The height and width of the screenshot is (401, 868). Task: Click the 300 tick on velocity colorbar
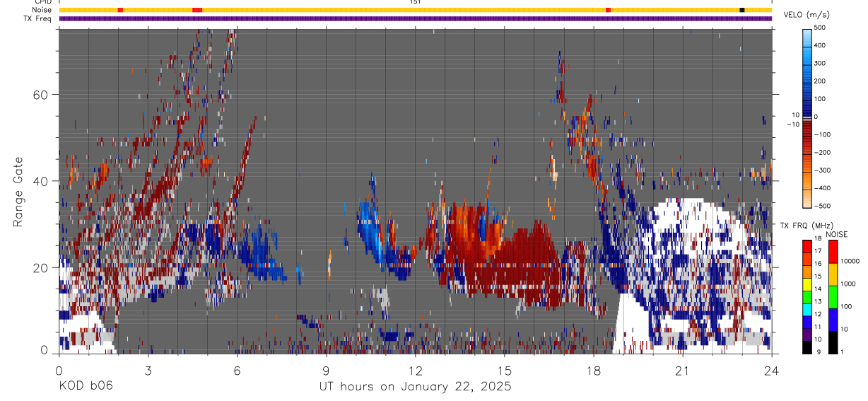click(819, 63)
